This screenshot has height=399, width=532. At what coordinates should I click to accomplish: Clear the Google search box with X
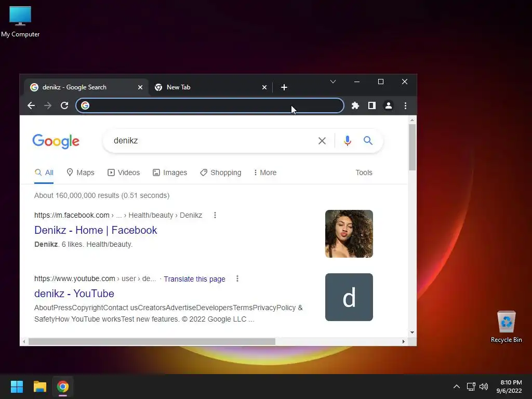point(322,140)
